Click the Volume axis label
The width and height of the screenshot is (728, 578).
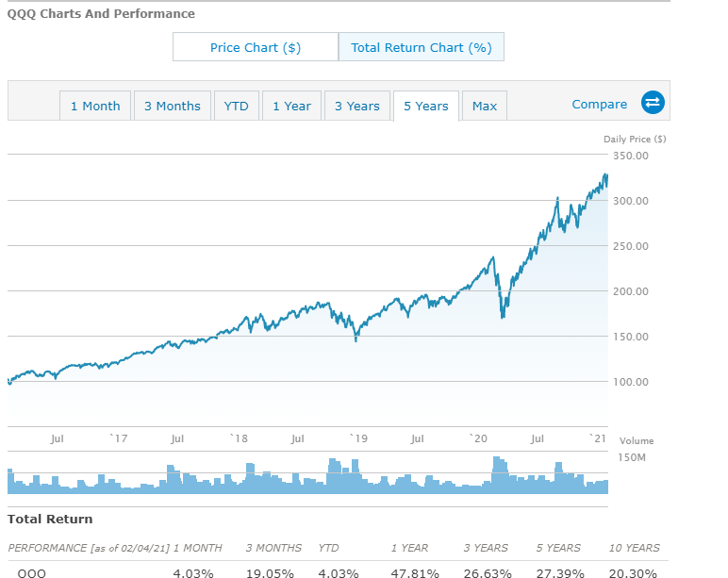click(x=637, y=440)
